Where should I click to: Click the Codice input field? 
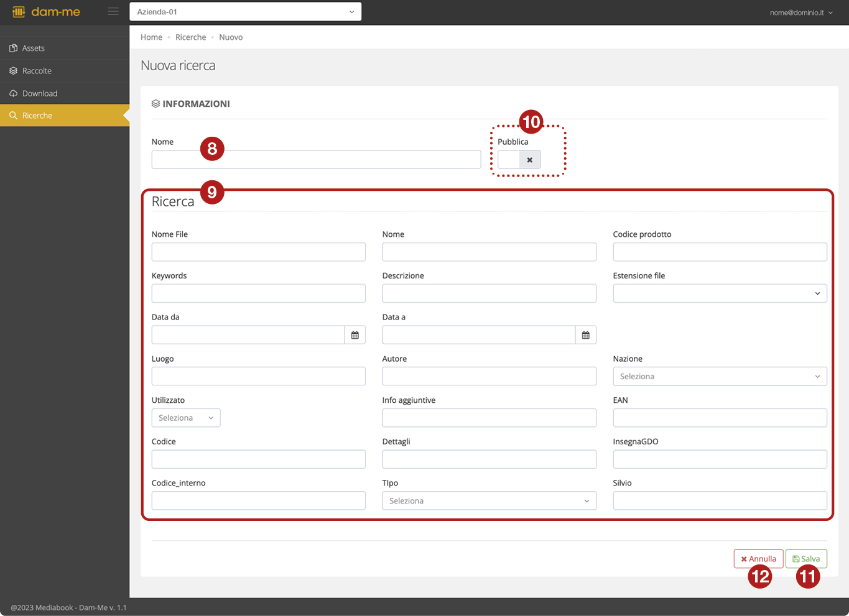pyautogui.click(x=258, y=459)
